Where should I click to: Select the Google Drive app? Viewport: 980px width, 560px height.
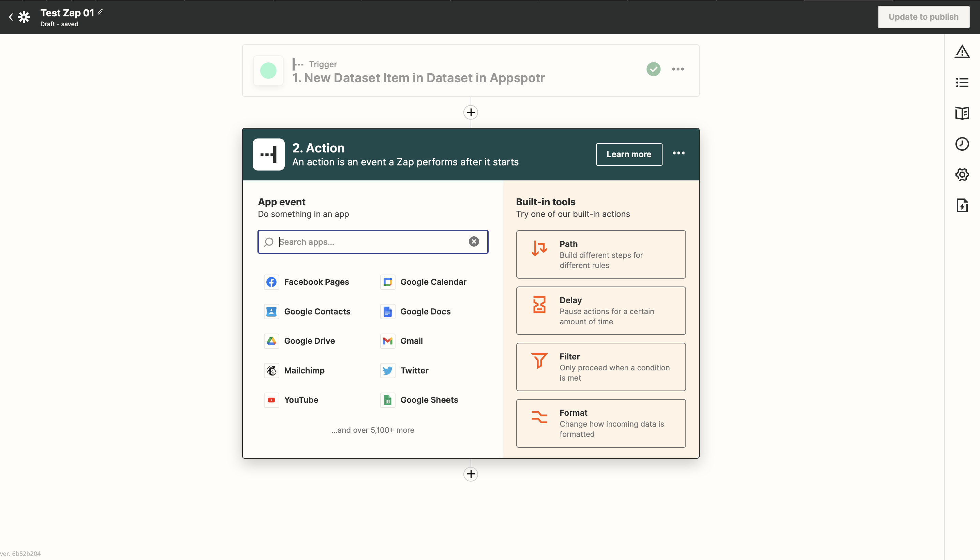299,341
